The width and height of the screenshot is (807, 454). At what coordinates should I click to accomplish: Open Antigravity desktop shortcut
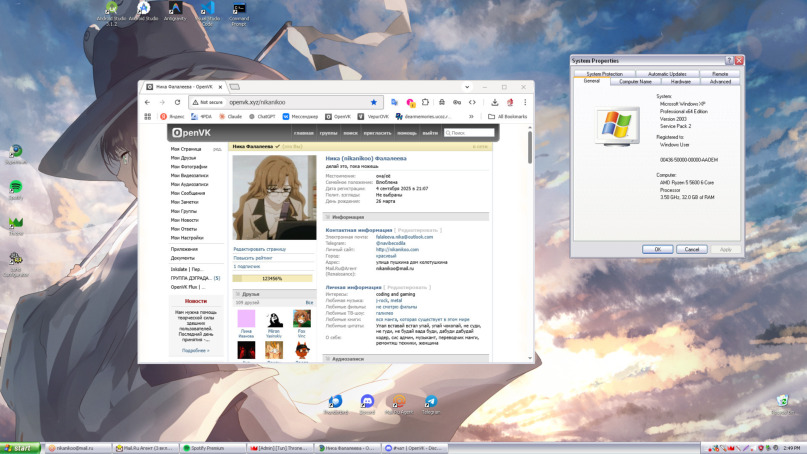175,11
